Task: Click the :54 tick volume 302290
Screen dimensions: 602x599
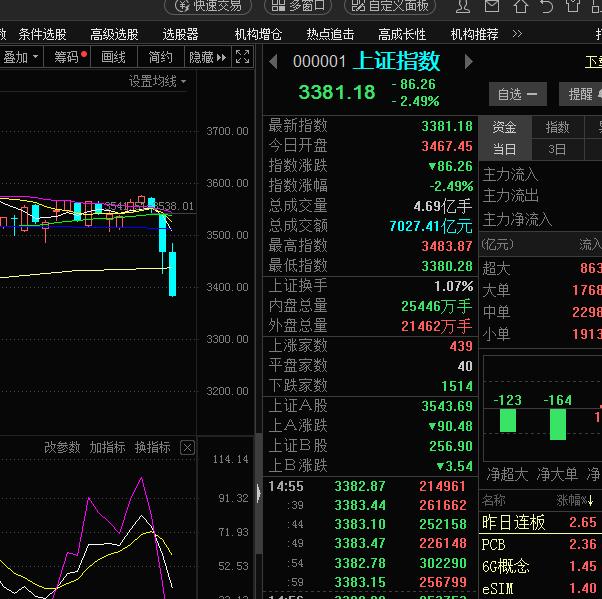Action: click(443, 563)
